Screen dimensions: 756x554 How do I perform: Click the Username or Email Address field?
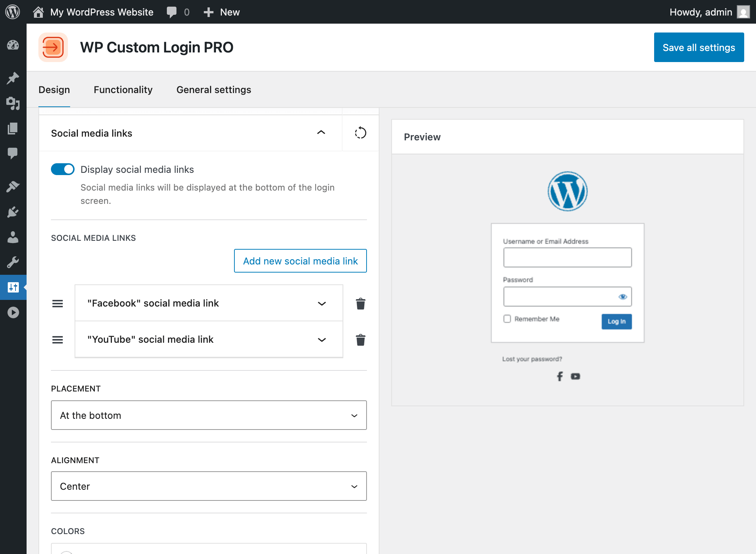567,257
